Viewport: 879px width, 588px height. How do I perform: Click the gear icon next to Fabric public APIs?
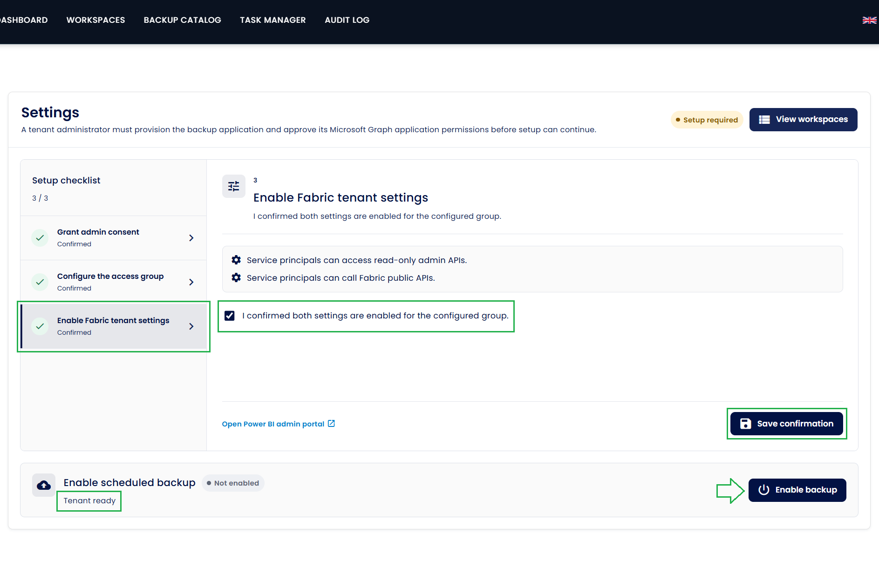pos(236,277)
